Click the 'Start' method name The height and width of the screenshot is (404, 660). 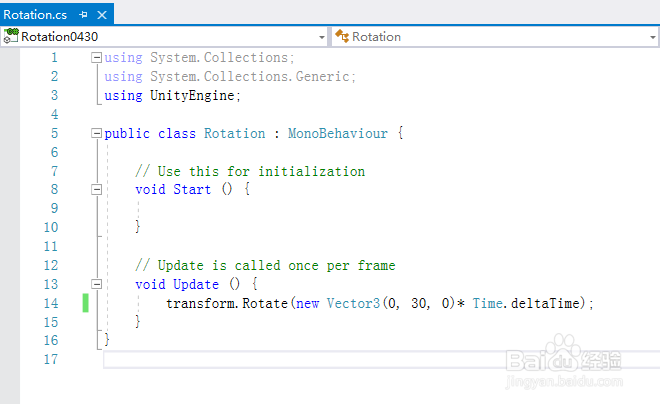tap(192, 189)
